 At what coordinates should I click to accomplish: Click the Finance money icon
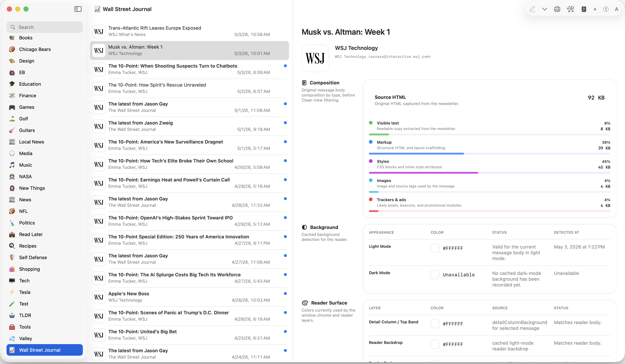click(x=12, y=95)
